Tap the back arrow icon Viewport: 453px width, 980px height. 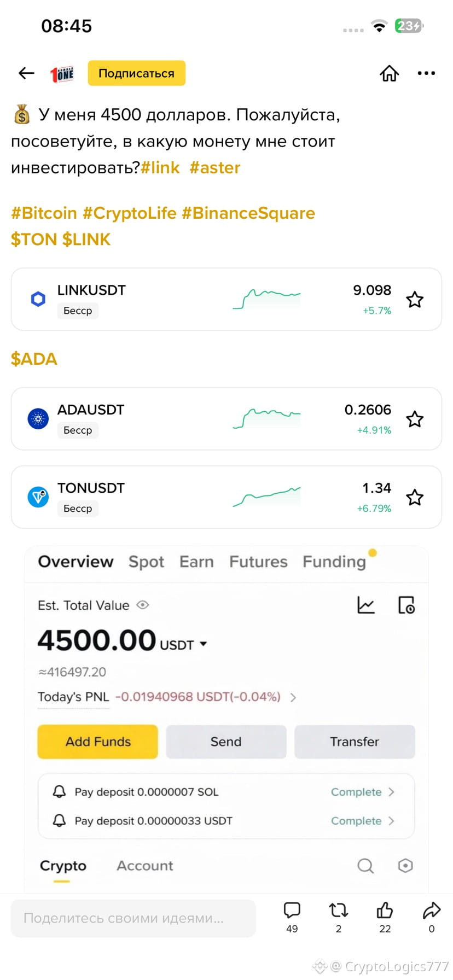pos(26,73)
